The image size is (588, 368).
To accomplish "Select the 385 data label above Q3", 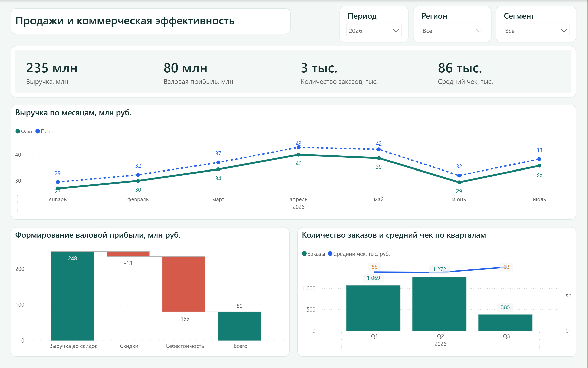I will [505, 307].
